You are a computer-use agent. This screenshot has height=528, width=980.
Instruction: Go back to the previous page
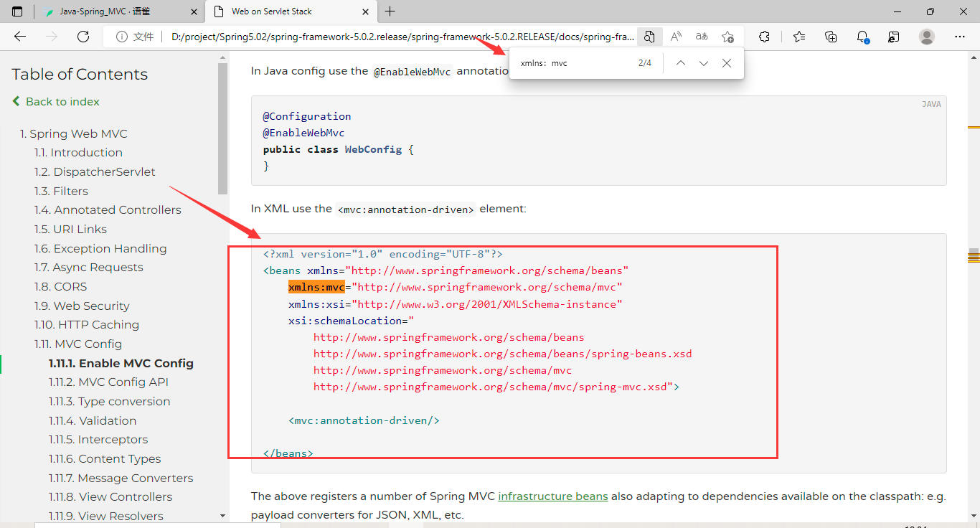20,37
